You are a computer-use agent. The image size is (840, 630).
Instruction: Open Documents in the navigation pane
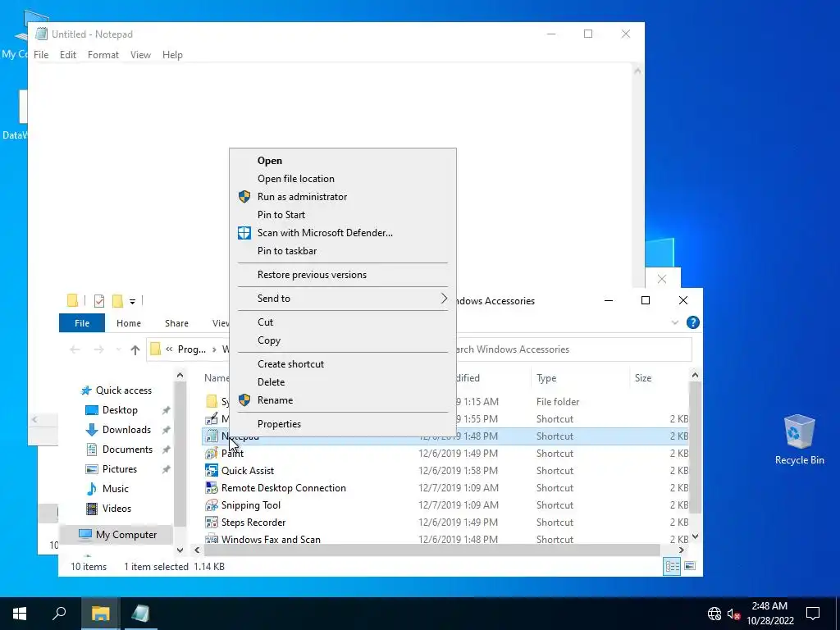pyautogui.click(x=127, y=450)
